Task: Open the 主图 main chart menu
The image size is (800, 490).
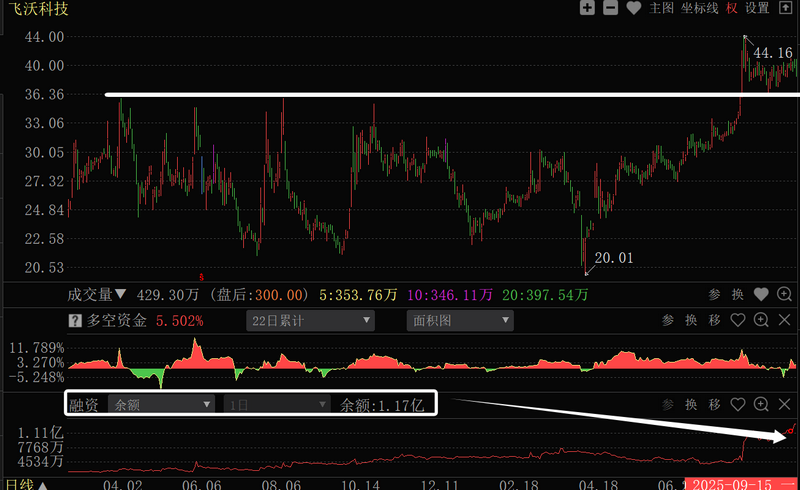Action: tap(661, 8)
